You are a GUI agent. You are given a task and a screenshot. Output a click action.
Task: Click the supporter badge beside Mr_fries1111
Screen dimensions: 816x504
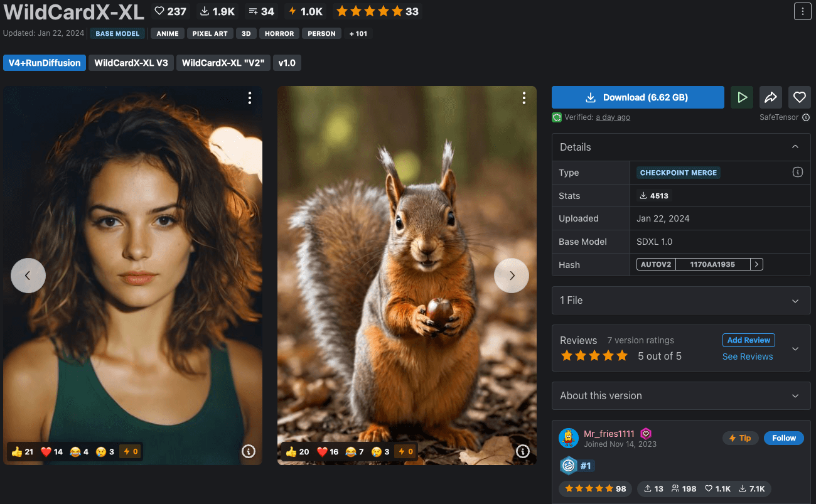(x=646, y=433)
